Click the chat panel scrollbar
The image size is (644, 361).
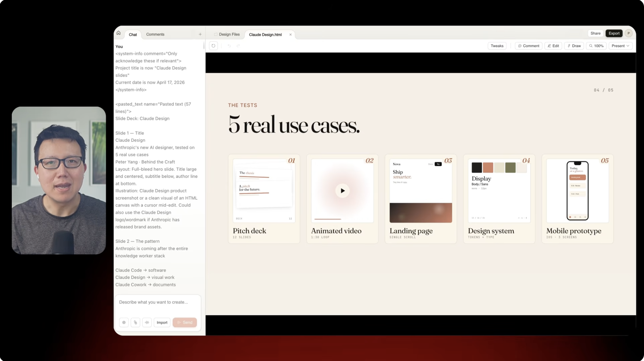(203, 46)
